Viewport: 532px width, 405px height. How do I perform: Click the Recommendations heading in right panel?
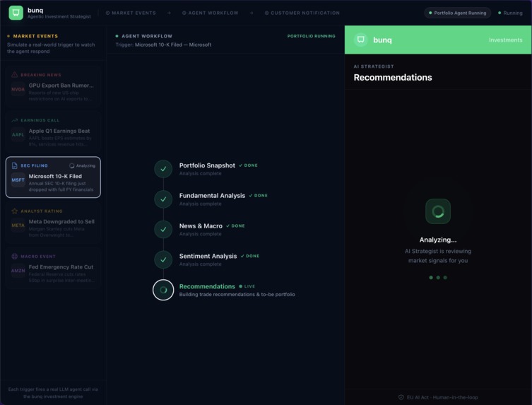393,78
